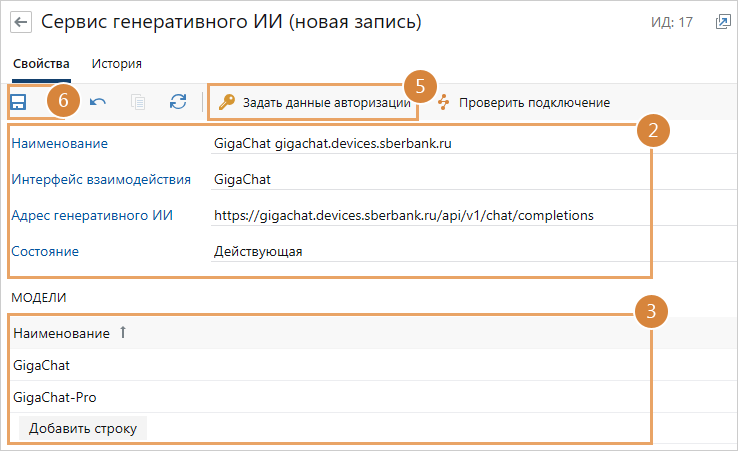Click the Состояние label

point(45,251)
